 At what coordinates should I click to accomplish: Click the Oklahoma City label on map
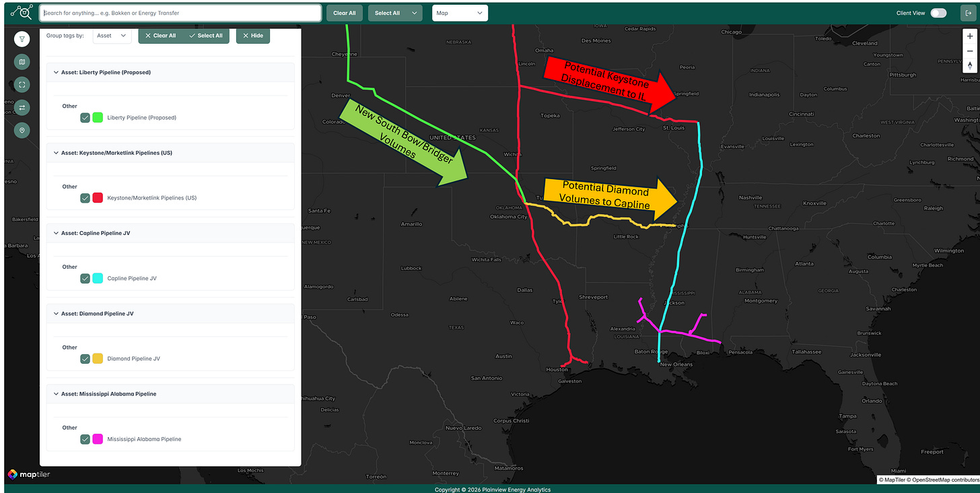(x=509, y=216)
